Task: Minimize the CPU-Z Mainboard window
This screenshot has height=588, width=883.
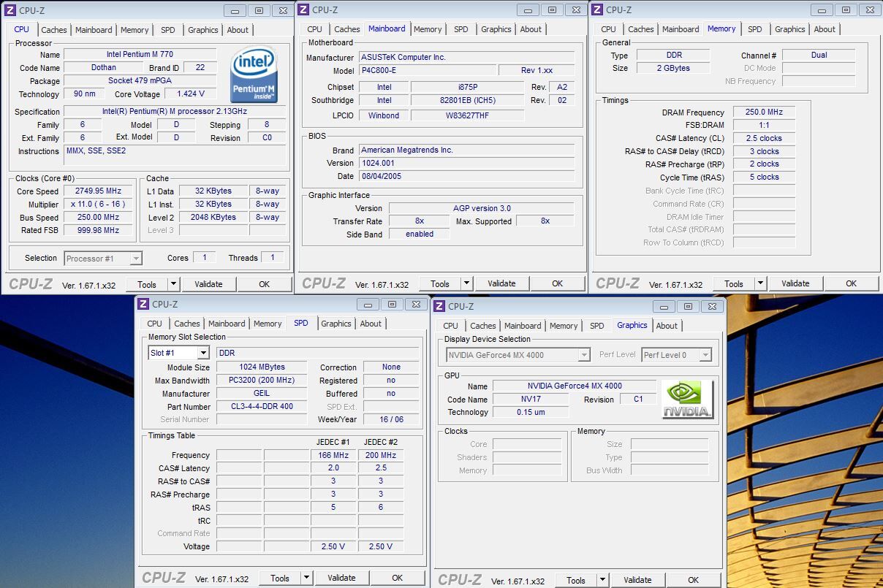Action: click(x=528, y=9)
